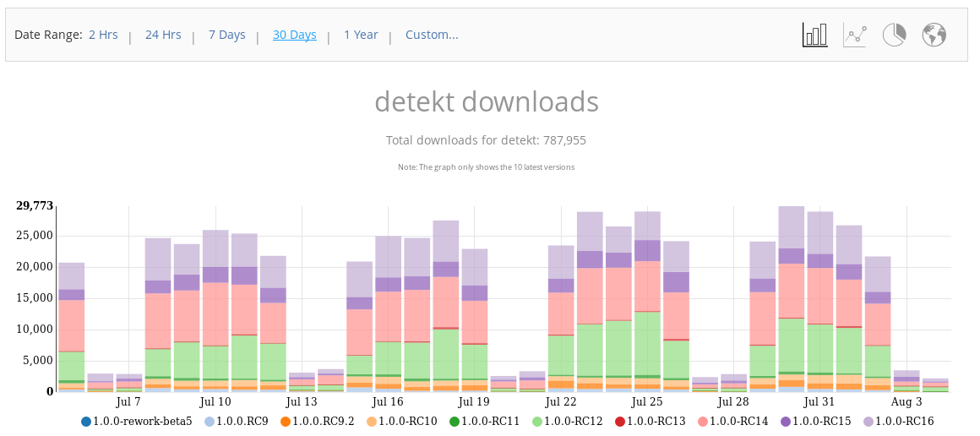Select the 24 Hrs date range
This screenshot has height=436, width=980.
click(x=163, y=35)
